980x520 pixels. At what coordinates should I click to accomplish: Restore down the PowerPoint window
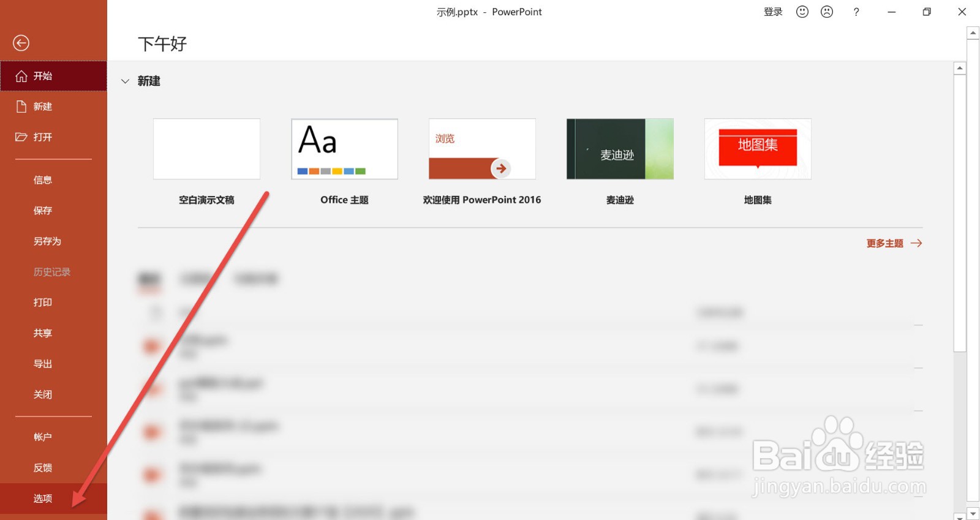tap(927, 12)
